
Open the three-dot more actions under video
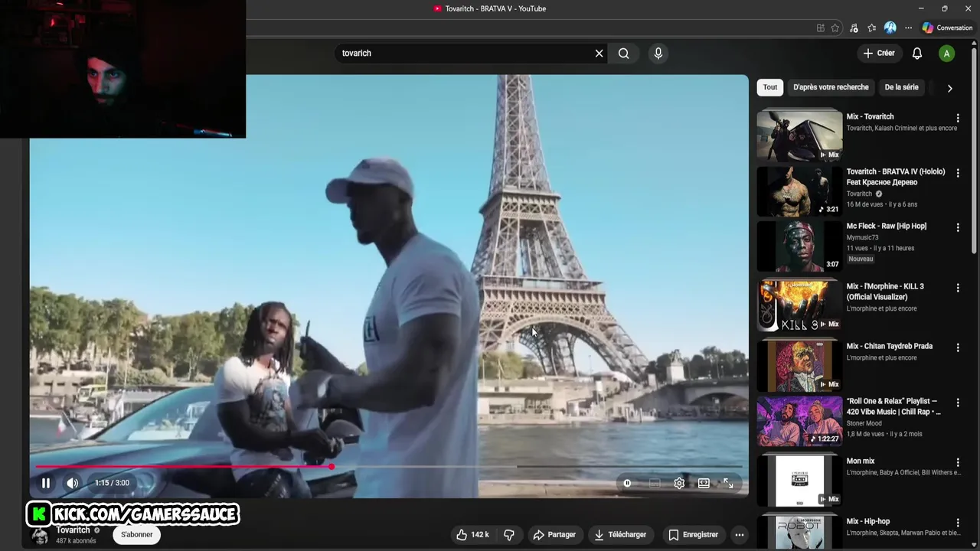pyautogui.click(x=740, y=535)
